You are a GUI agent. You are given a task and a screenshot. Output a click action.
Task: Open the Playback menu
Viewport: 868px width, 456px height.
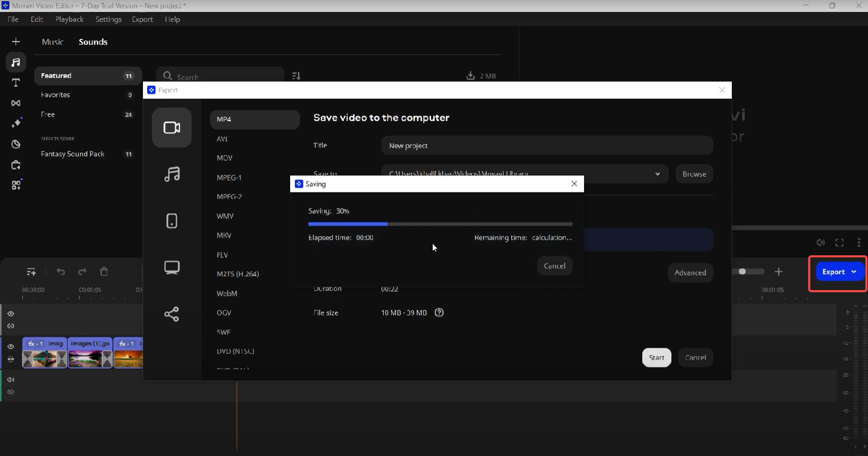coord(70,19)
